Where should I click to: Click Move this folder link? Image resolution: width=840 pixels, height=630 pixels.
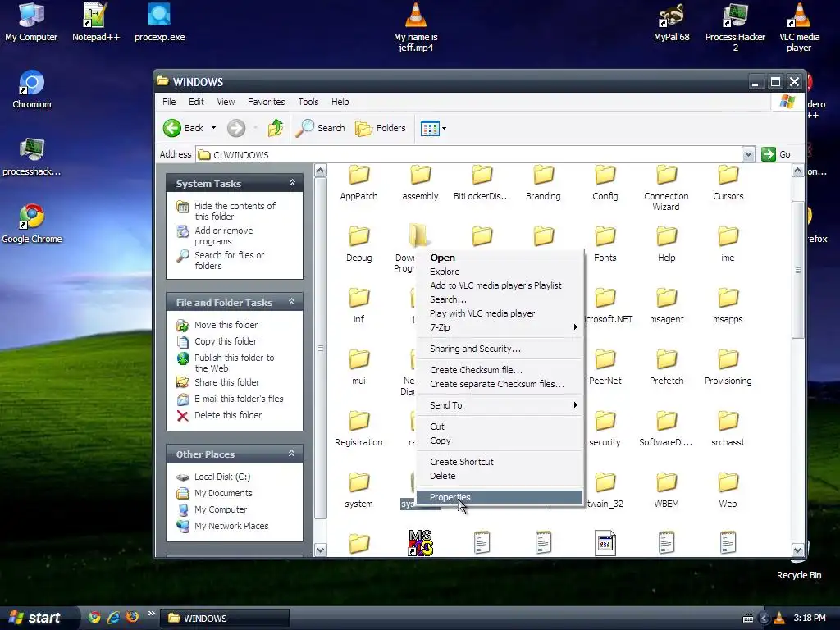tap(226, 325)
